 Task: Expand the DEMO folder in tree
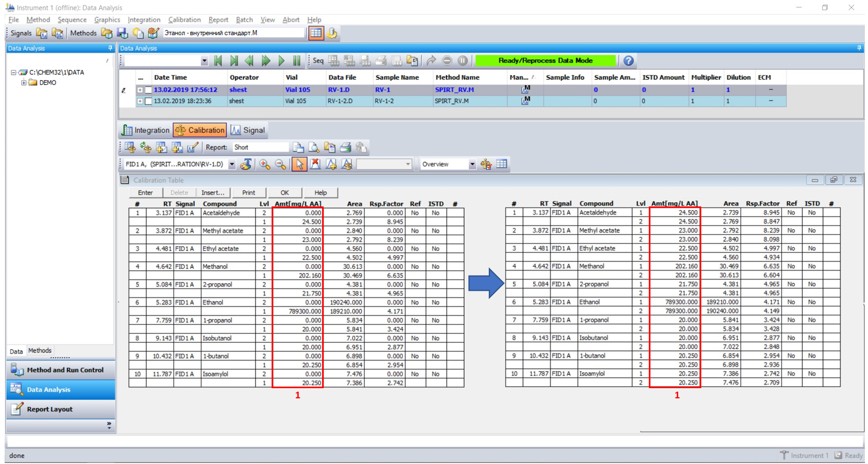coord(24,83)
